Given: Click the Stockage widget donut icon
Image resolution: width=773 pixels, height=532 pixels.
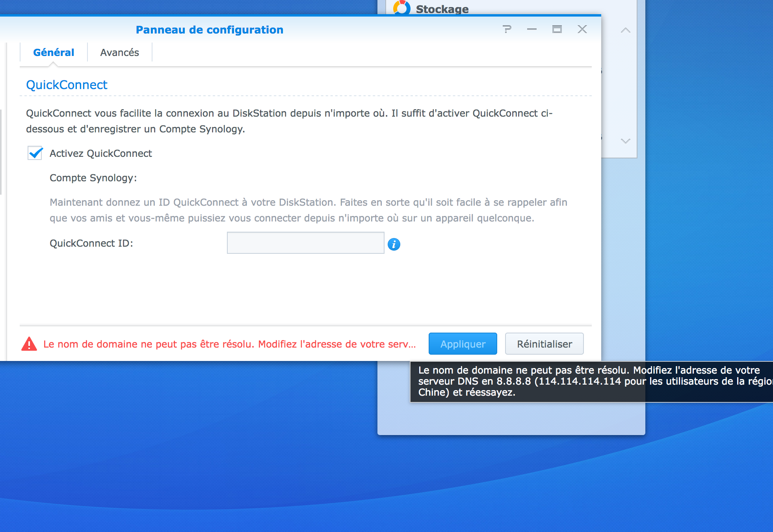Looking at the screenshot, I should pos(401,7).
